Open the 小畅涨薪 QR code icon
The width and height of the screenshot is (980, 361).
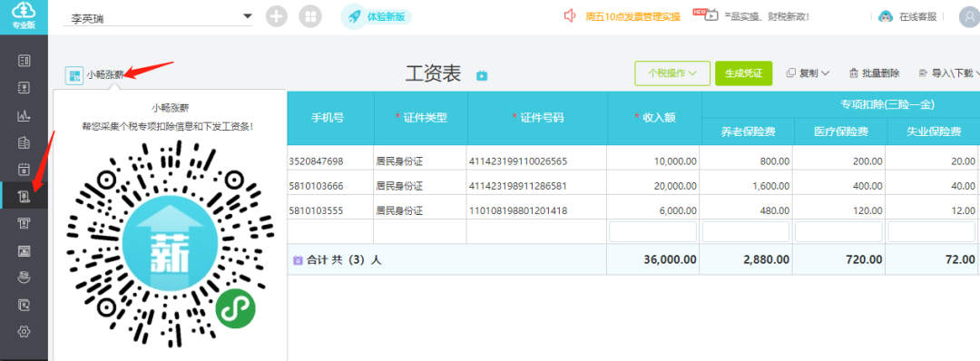(74, 75)
